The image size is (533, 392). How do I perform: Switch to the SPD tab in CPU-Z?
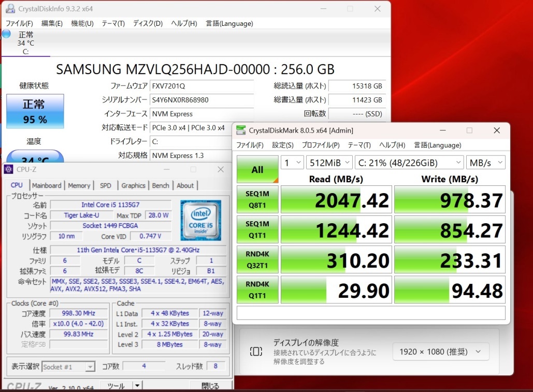[x=105, y=185]
